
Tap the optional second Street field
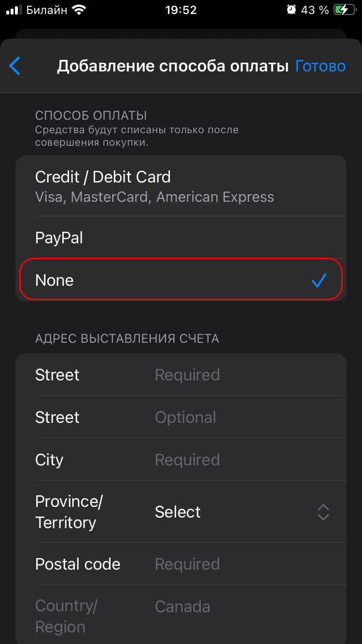click(241, 418)
